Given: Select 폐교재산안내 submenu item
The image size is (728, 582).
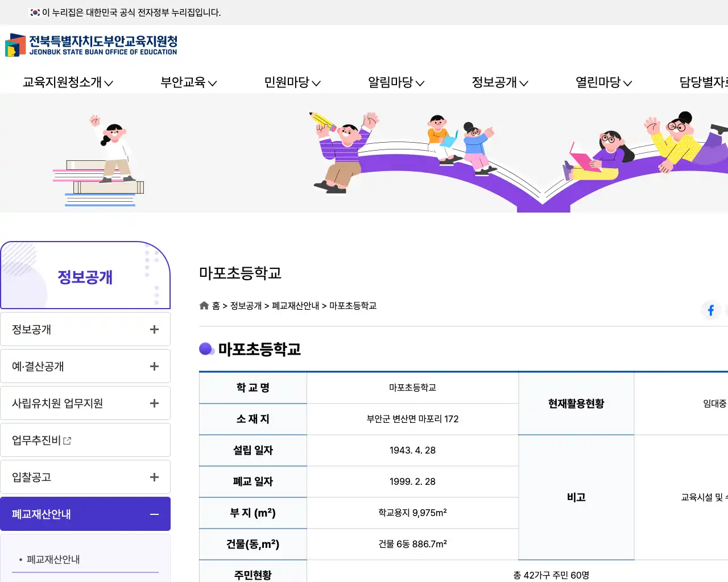Looking at the screenshot, I should (53, 559).
